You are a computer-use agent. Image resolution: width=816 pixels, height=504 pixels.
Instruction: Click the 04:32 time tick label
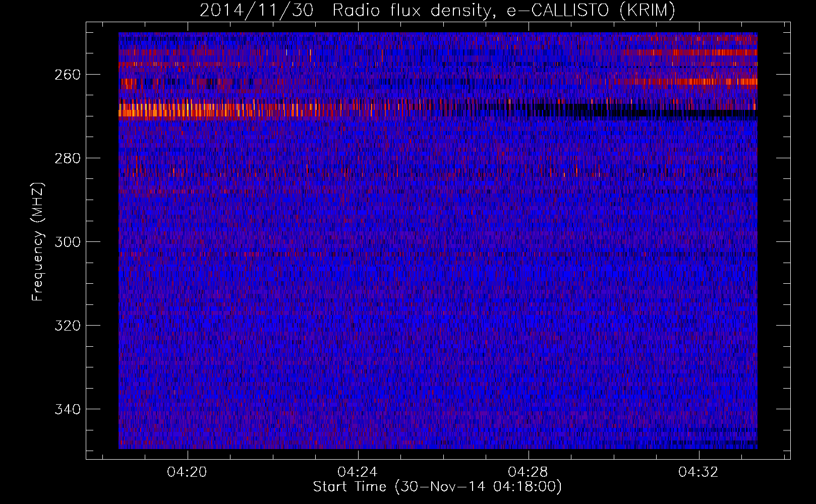(x=699, y=472)
